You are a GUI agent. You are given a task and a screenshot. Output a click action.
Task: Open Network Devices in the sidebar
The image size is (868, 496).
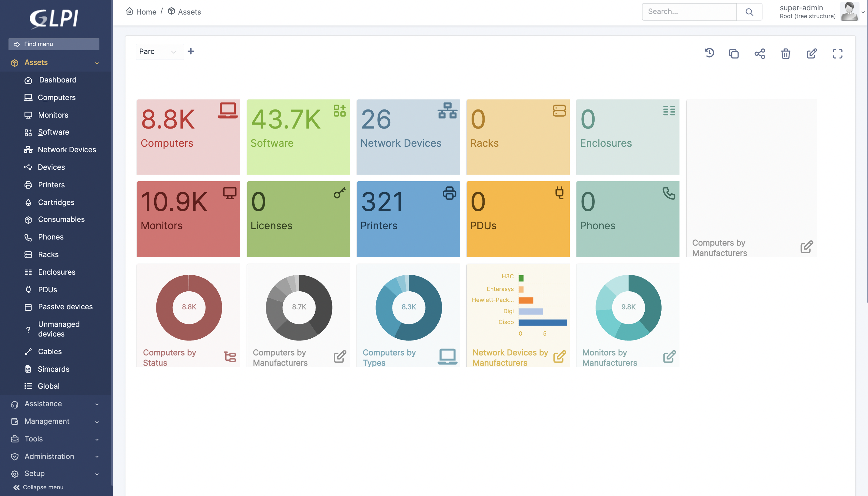point(67,149)
